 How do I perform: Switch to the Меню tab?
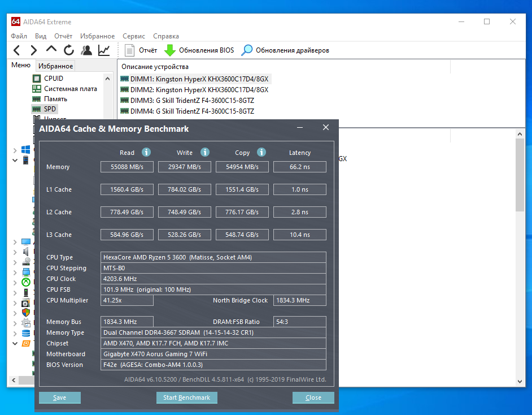coord(21,65)
